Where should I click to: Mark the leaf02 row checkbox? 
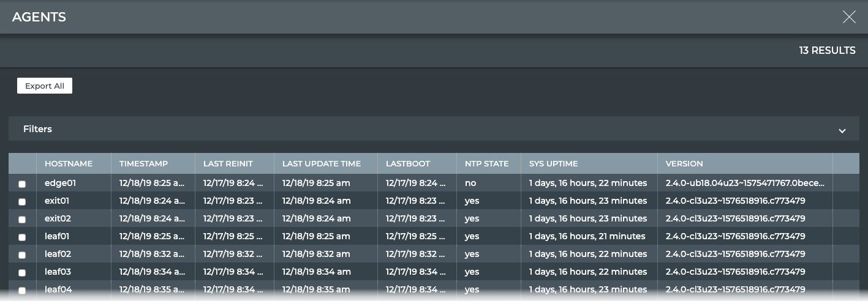23,255
